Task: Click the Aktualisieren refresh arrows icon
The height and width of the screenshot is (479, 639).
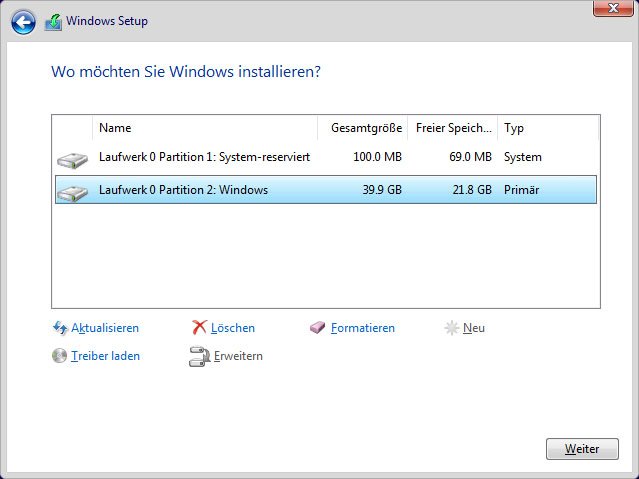Action: [x=60, y=328]
